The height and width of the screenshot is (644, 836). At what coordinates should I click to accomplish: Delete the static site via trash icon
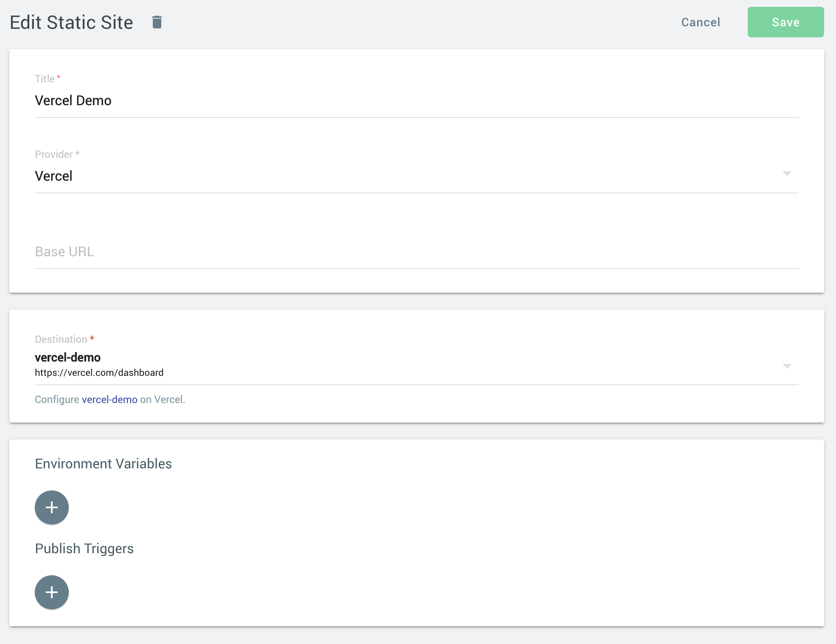pyautogui.click(x=157, y=22)
